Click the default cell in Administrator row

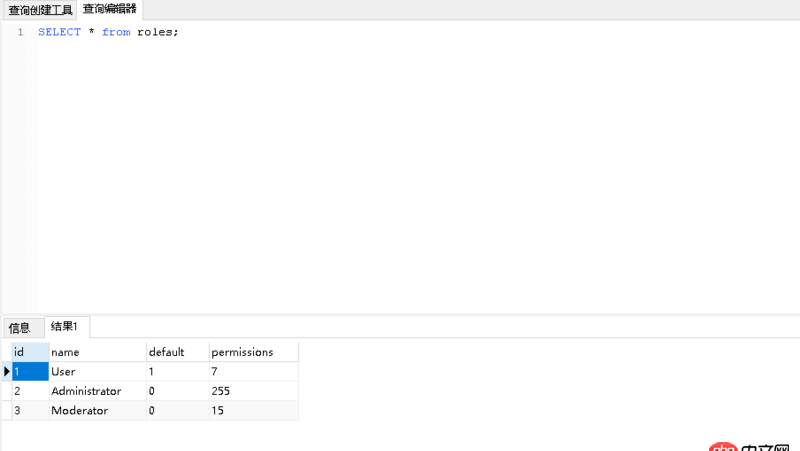click(x=176, y=391)
